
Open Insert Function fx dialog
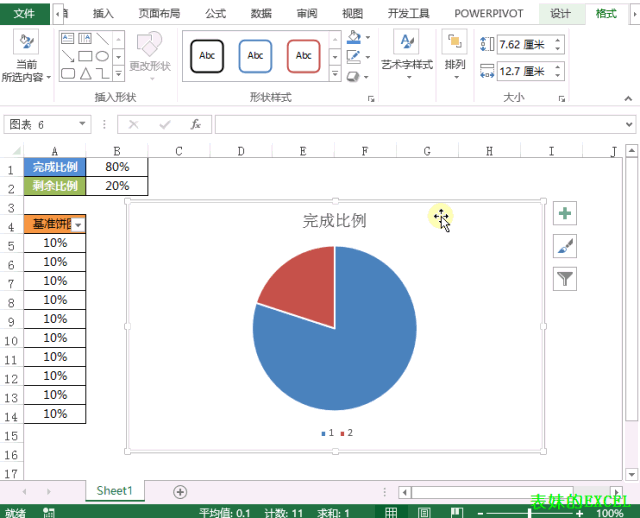196,124
